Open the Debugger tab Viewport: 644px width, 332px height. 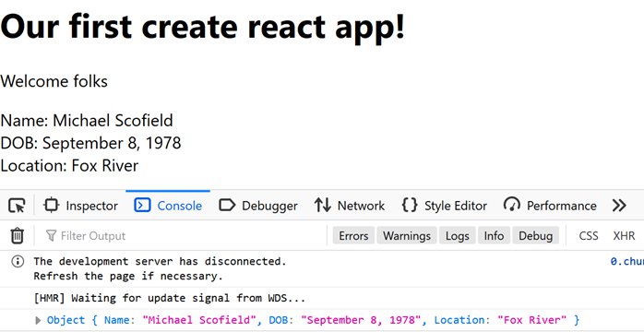[x=258, y=205]
